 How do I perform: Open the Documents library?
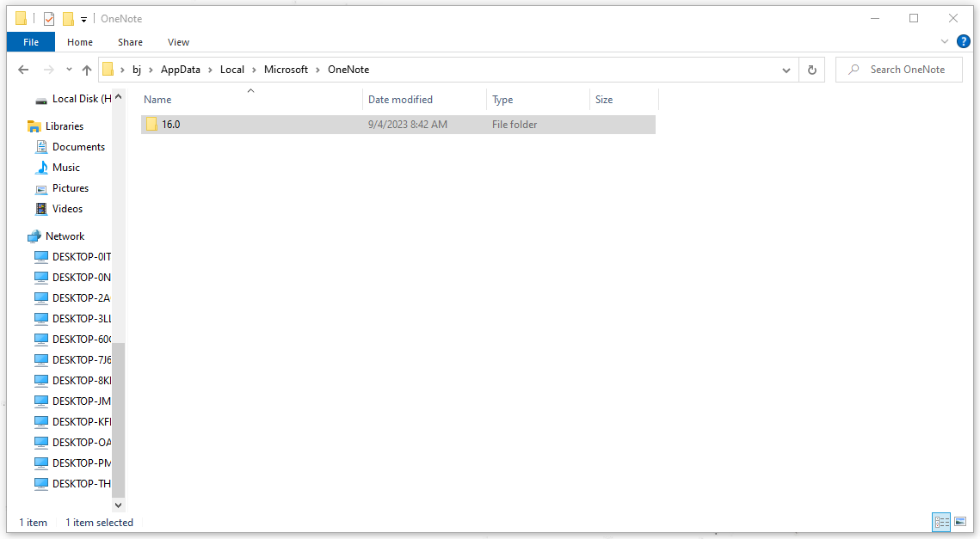pos(78,147)
